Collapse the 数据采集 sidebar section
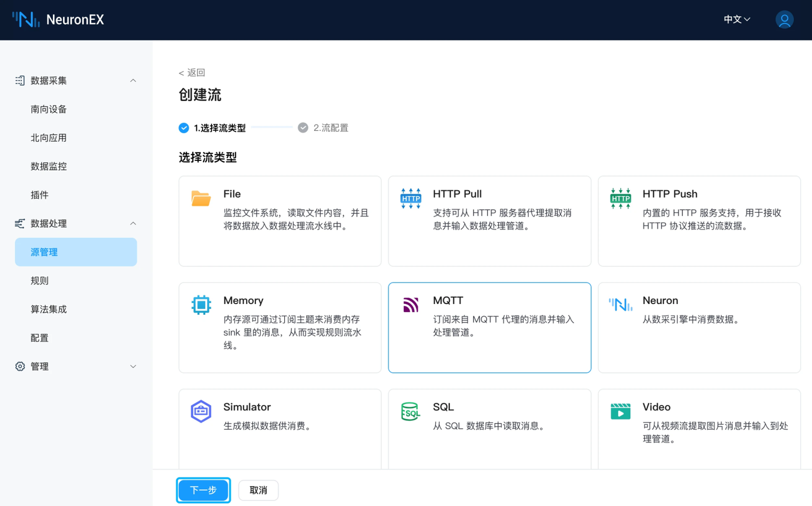This screenshot has height=506, width=812. [x=133, y=80]
